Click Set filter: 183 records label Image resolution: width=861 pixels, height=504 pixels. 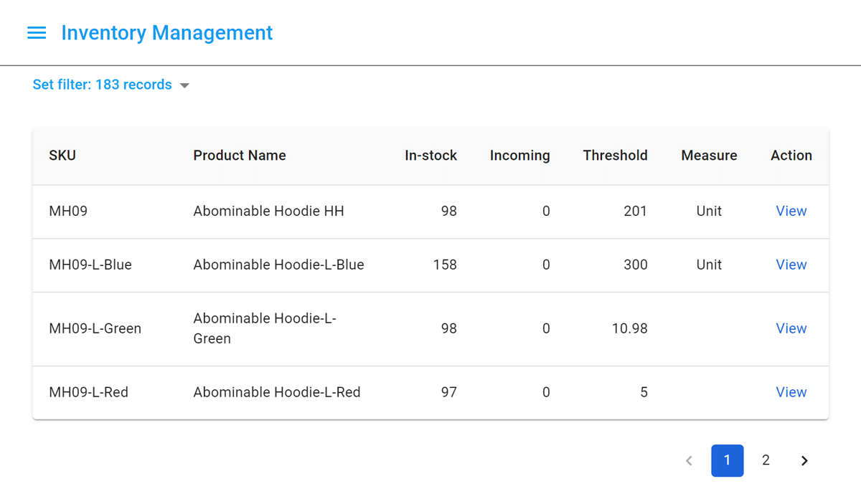(x=103, y=85)
